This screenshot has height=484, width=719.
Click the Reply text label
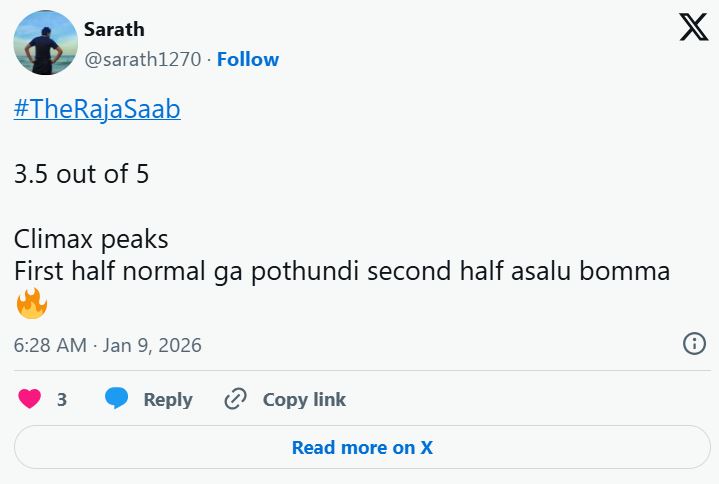(168, 399)
